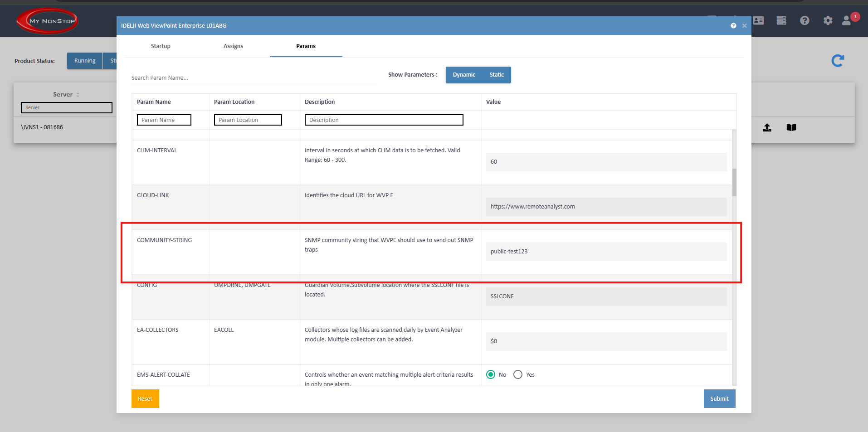Open the server list icon in header
Image resolution: width=868 pixels, height=432 pixels.
pyautogui.click(x=781, y=20)
